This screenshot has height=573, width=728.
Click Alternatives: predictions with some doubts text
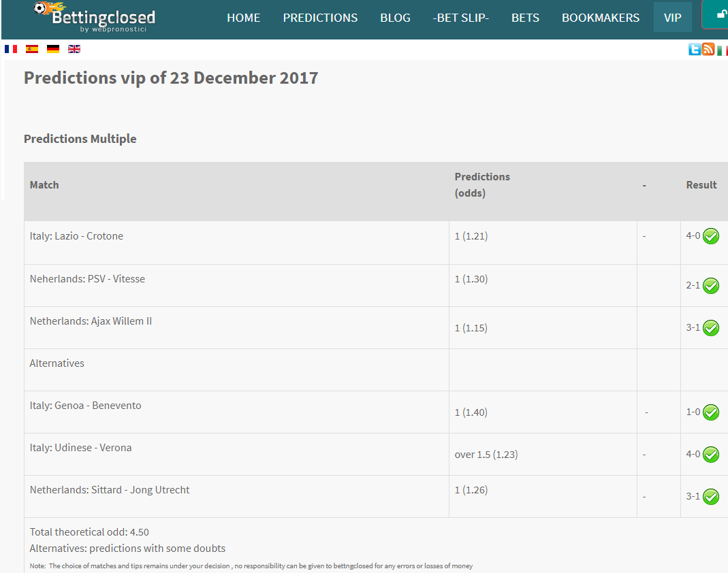tap(127, 548)
